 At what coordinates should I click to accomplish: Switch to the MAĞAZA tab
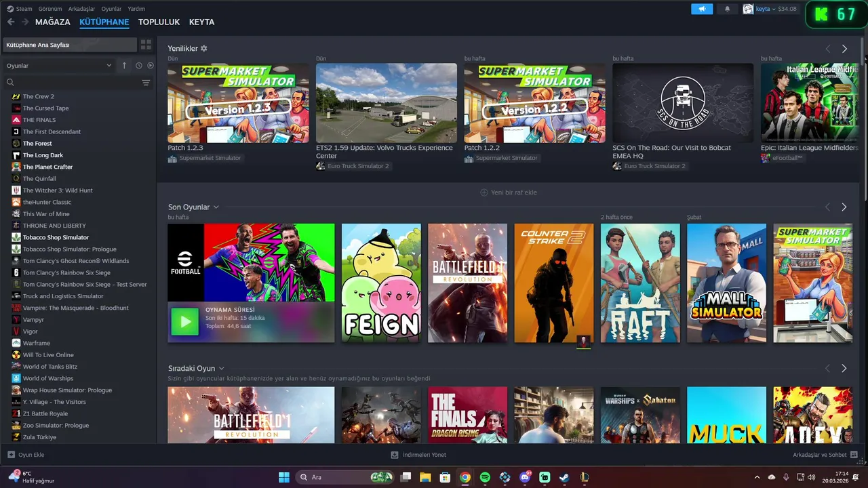click(x=53, y=22)
